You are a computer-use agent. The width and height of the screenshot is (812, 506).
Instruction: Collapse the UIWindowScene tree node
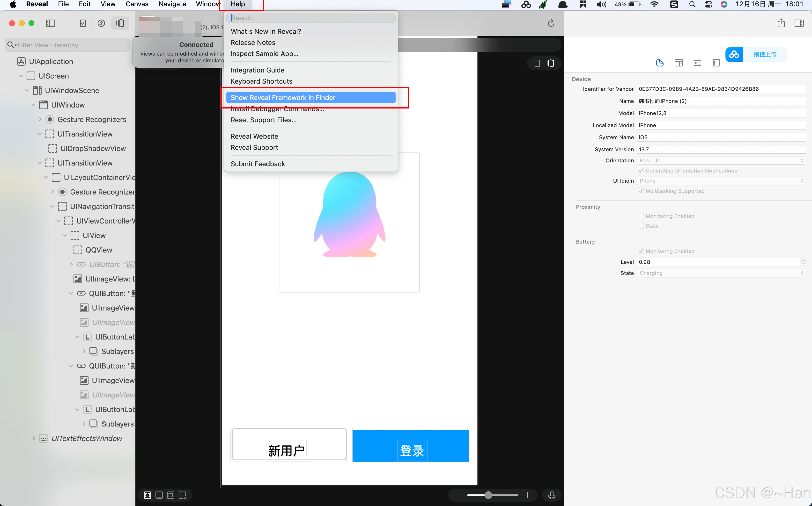point(27,91)
